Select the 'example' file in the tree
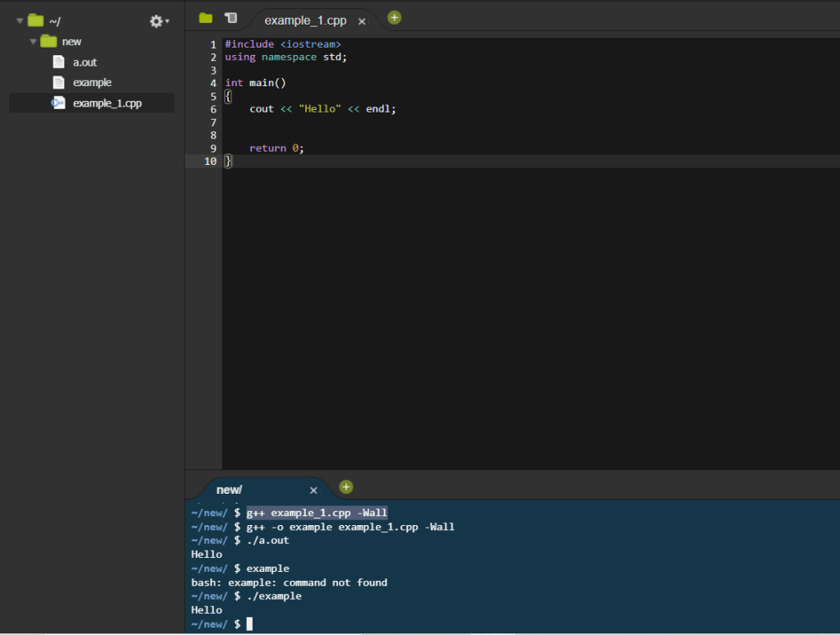Viewport: 840px width, 635px height. [92, 82]
